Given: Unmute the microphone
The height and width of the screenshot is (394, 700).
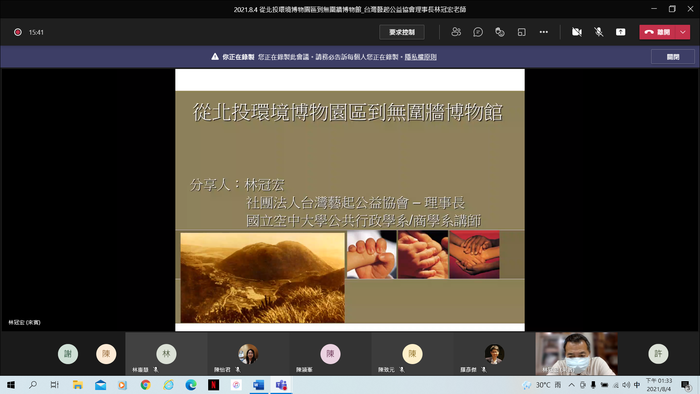Looking at the screenshot, I should click(599, 32).
